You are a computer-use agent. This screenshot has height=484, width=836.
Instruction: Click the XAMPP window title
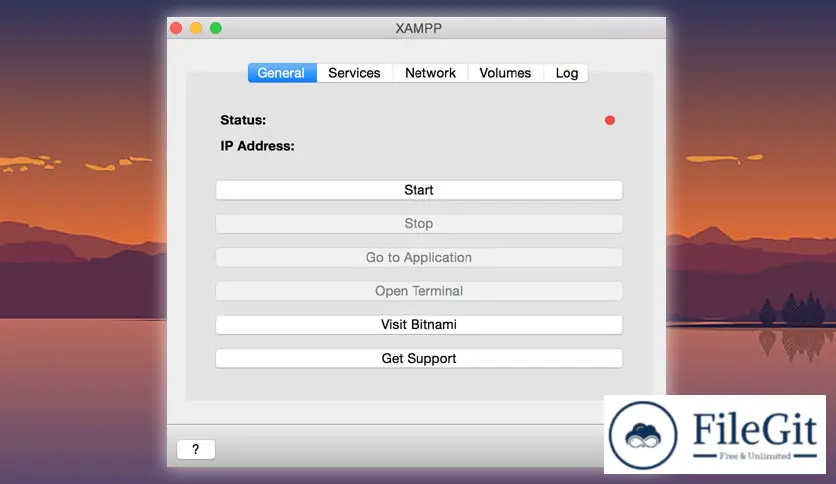tap(419, 28)
